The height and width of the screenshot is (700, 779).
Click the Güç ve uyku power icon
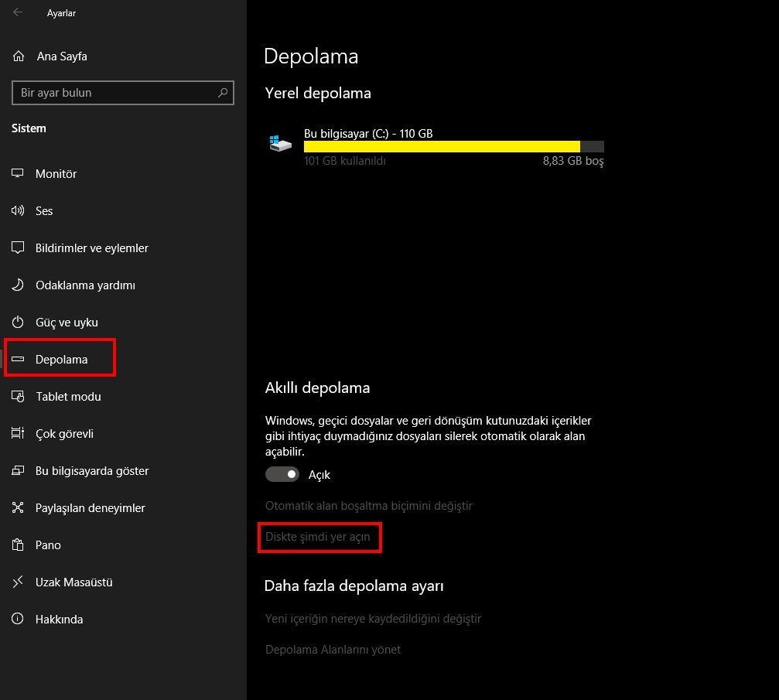click(x=19, y=323)
